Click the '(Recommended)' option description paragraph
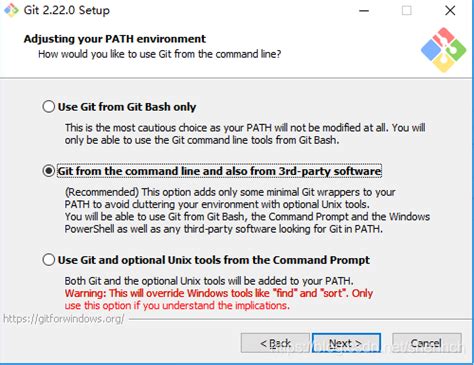This screenshot has height=365, width=474. click(x=247, y=211)
